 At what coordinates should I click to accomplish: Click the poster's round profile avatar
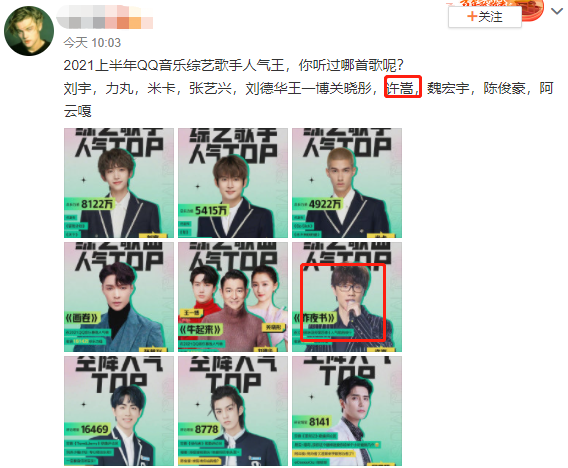(29, 31)
